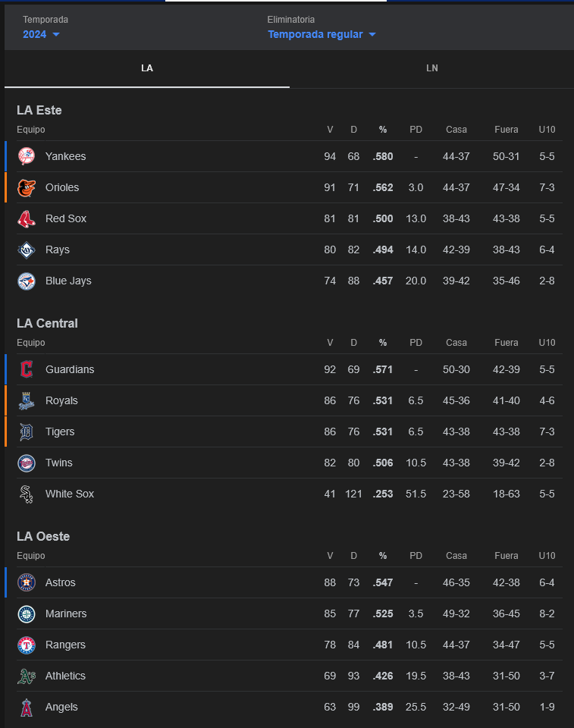
Task: Open the Temporada 2024 dropdown
Action: coord(41,34)
